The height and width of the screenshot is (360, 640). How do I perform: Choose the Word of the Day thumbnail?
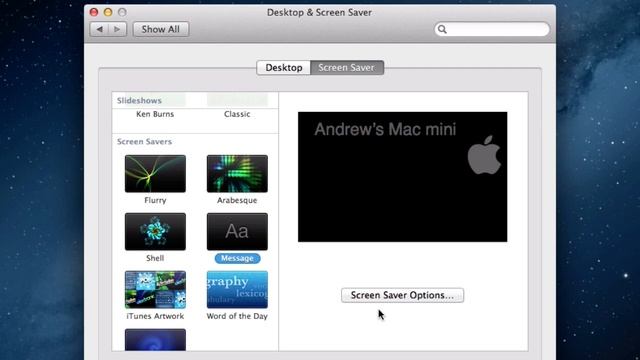(x=237, y=289)
